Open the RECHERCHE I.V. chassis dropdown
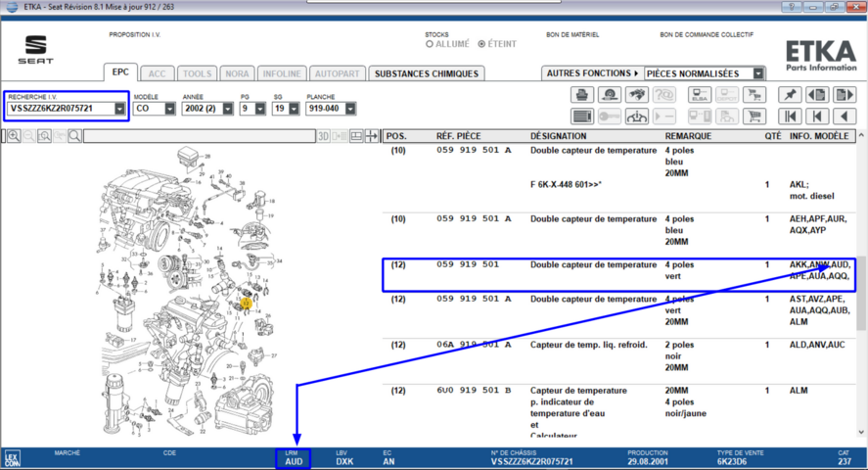 [119, 109]
